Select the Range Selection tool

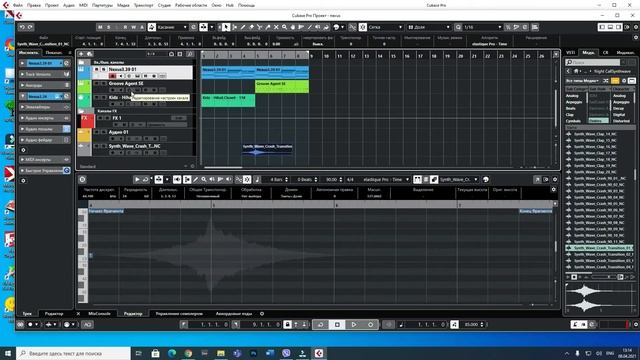click(x=234, y=27)
